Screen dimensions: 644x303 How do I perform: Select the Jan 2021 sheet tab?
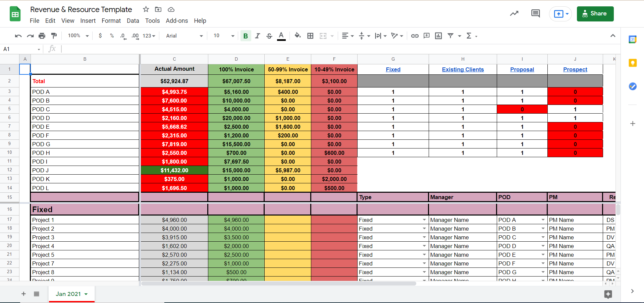[72, 294]
